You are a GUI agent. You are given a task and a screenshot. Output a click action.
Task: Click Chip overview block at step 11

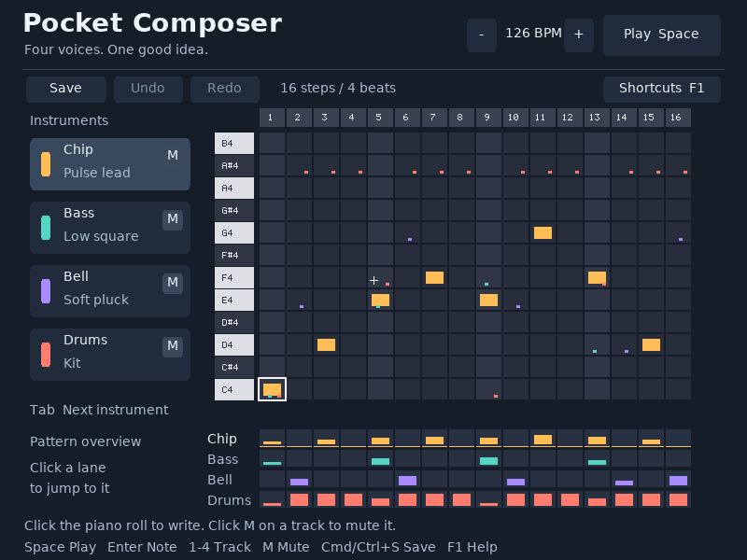pos(543,440)
